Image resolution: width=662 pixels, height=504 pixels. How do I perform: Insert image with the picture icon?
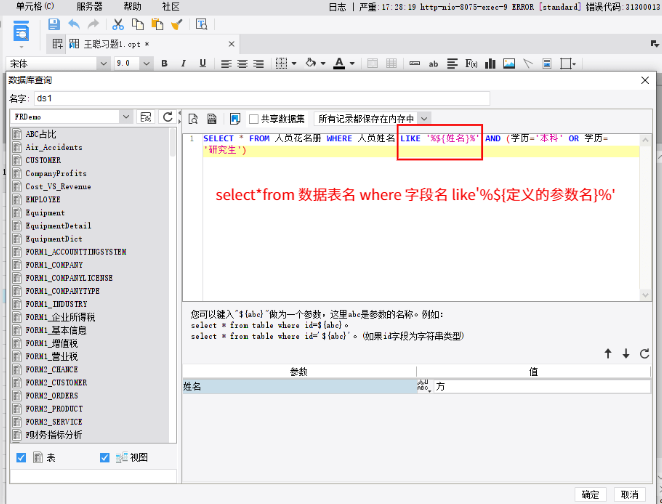[509, 64]
